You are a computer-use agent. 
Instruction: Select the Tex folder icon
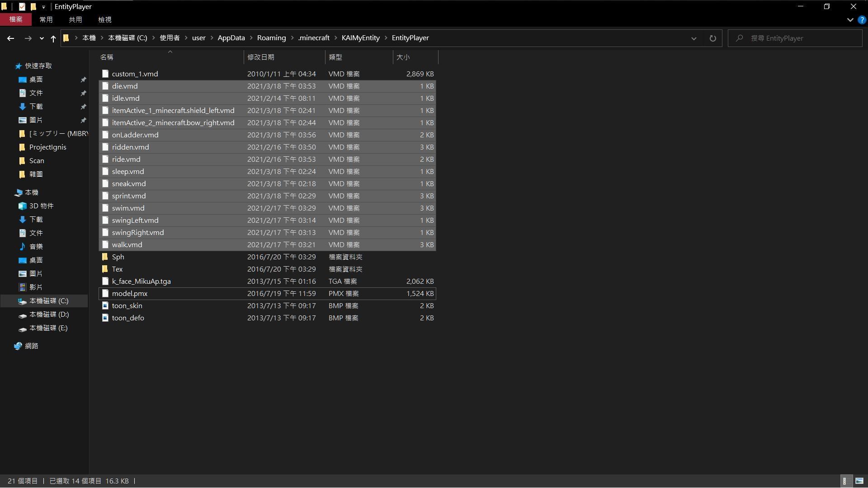[105, 269]
